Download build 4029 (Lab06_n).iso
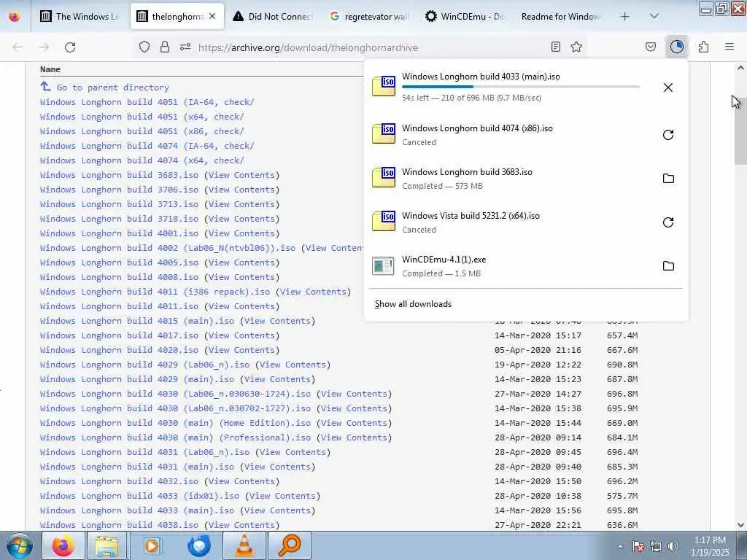Screen dimensions: 747x560 (144, 365)
